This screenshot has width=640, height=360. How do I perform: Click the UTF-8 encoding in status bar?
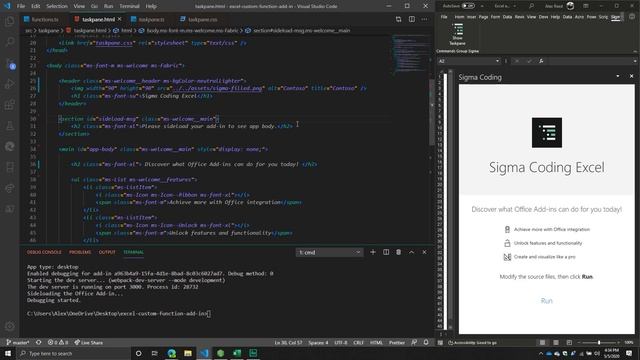tap(340, 342)
